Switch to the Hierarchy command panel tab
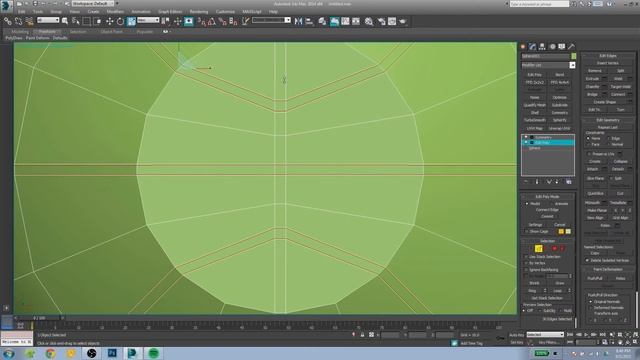This screenshot has width=640, height=360. click(x=542, y=47)
